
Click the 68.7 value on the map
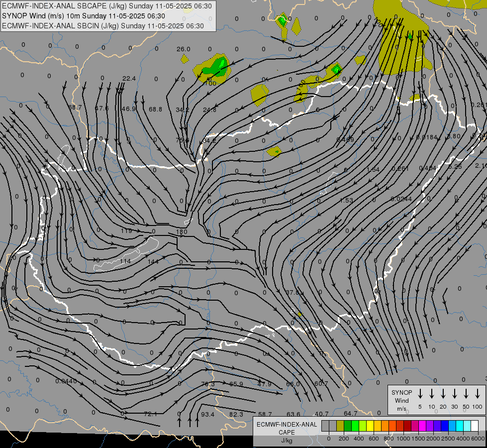(75, 107)
